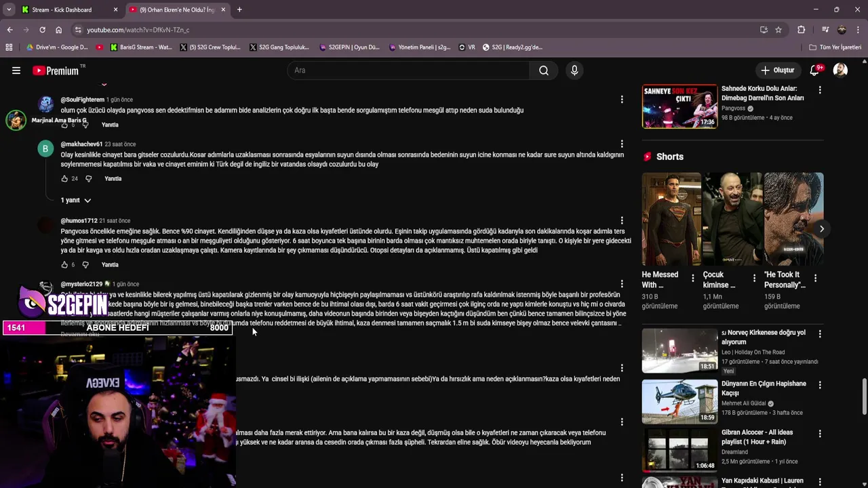
Task: Click the Oluştur create button
Action: click(777, 70)
